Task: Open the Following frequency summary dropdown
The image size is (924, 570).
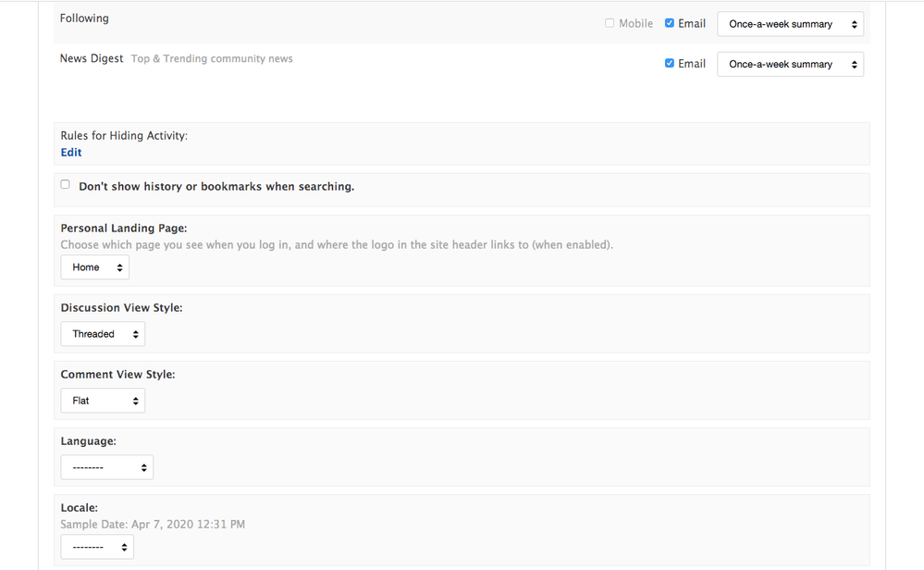Action: pos(790,24)
